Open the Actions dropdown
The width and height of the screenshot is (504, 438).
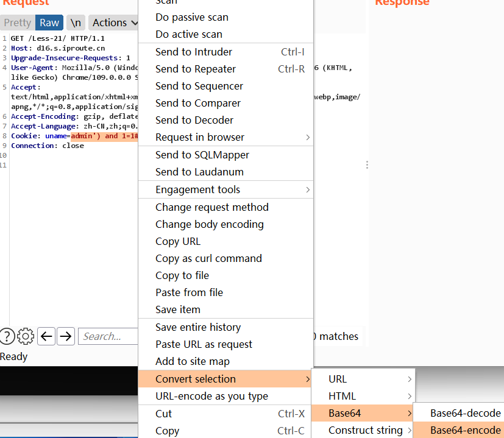click(x=113, y=23)
